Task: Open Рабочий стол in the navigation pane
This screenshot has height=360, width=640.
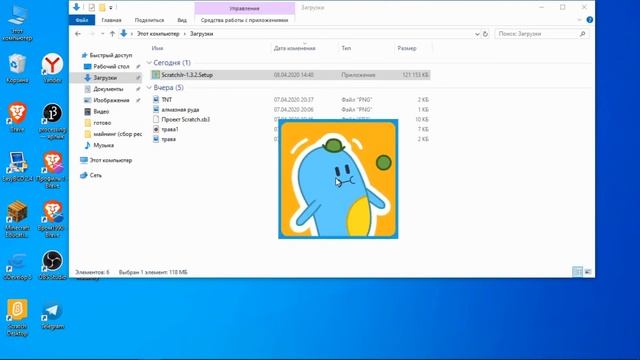Action: (x=111, y=66)
